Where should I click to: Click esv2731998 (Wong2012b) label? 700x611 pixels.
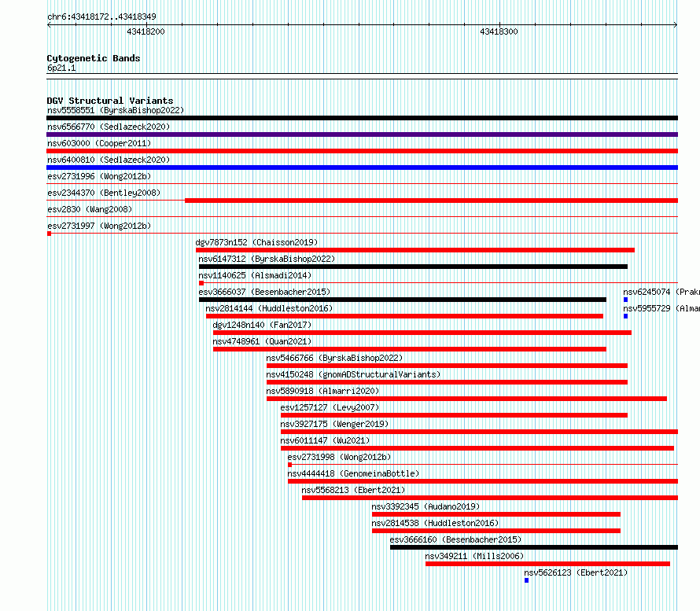[339, 457]
